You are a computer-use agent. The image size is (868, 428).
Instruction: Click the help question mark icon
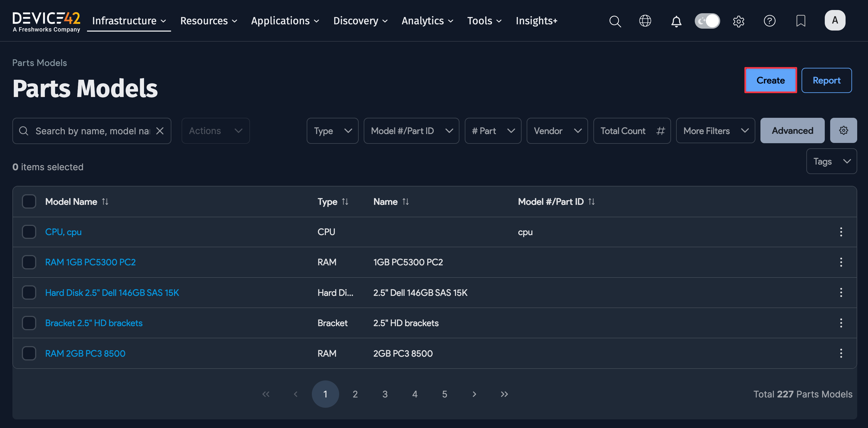point(769,21)
